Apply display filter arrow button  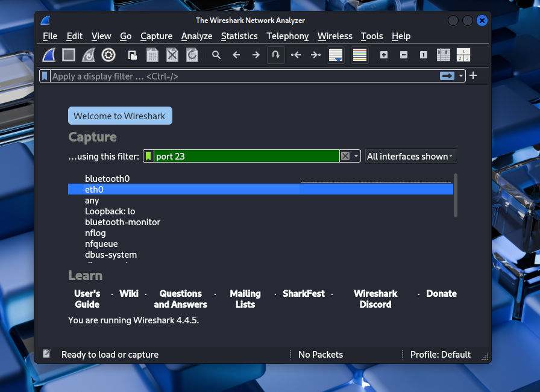coord(447,76)
